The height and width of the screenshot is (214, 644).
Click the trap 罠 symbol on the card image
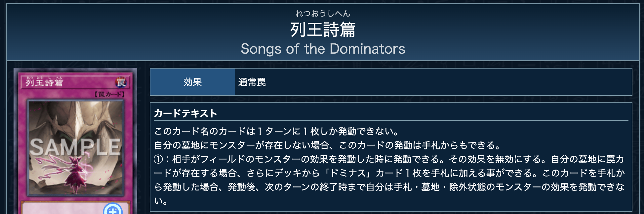121,82
